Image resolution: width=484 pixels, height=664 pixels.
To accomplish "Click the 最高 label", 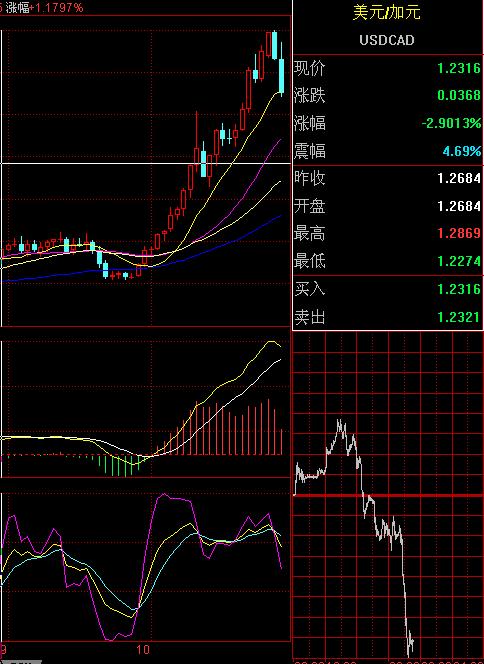I will tap(310, 233).
